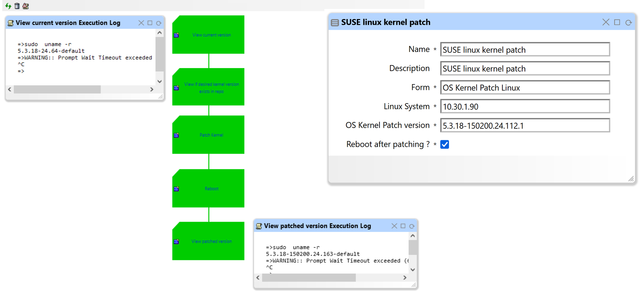Image resolution: width=644 pixels, height=293 pixels.
Task: Select the Reboot workflow node
Action: pyautogui.click(x=208, y=188)
